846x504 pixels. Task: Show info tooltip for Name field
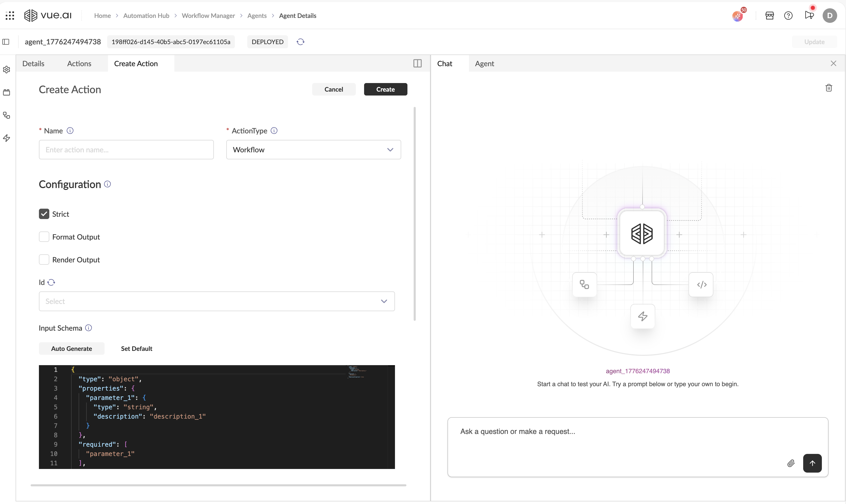point(70,131)
